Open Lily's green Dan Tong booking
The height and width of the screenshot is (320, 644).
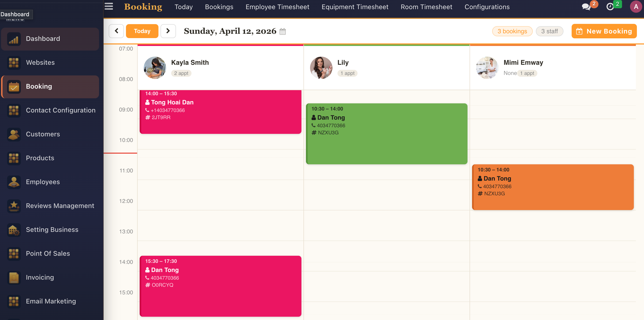pyautogui.click(x=387, y=134)
